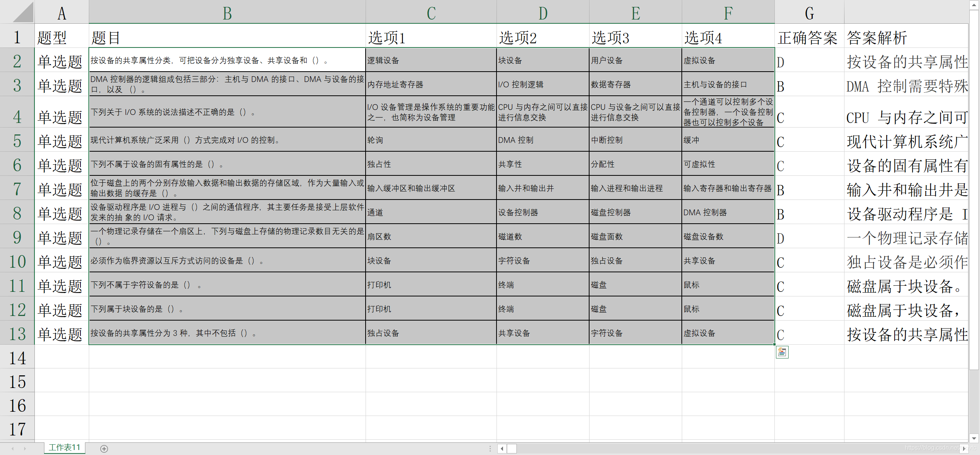Select column B header
This screenshot has width=980, height=455.
[x=227, y=13]
